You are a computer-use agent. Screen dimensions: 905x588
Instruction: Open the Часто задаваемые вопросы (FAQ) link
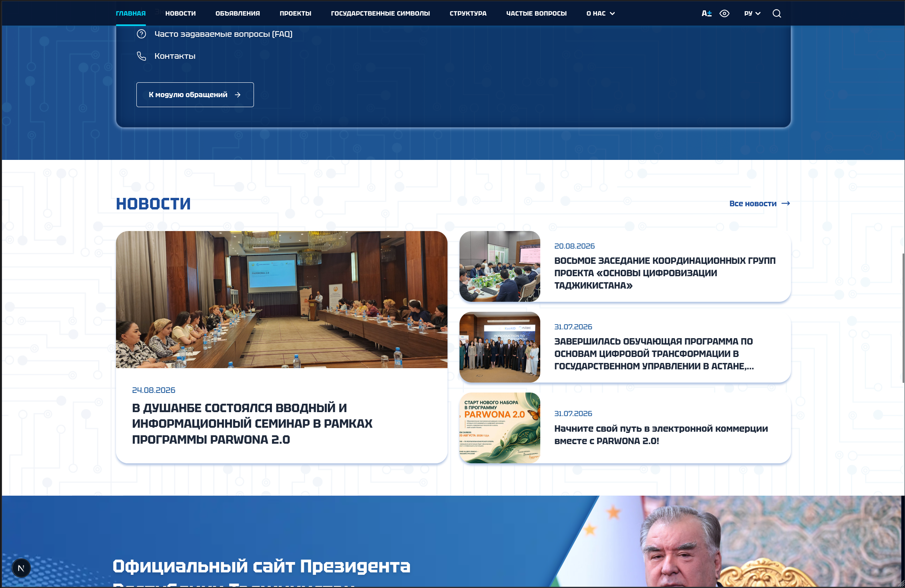224,34
